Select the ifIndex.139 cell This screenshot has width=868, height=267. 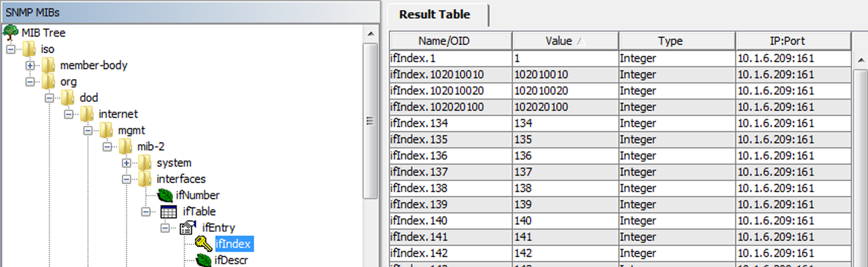[x=450, y=204]
